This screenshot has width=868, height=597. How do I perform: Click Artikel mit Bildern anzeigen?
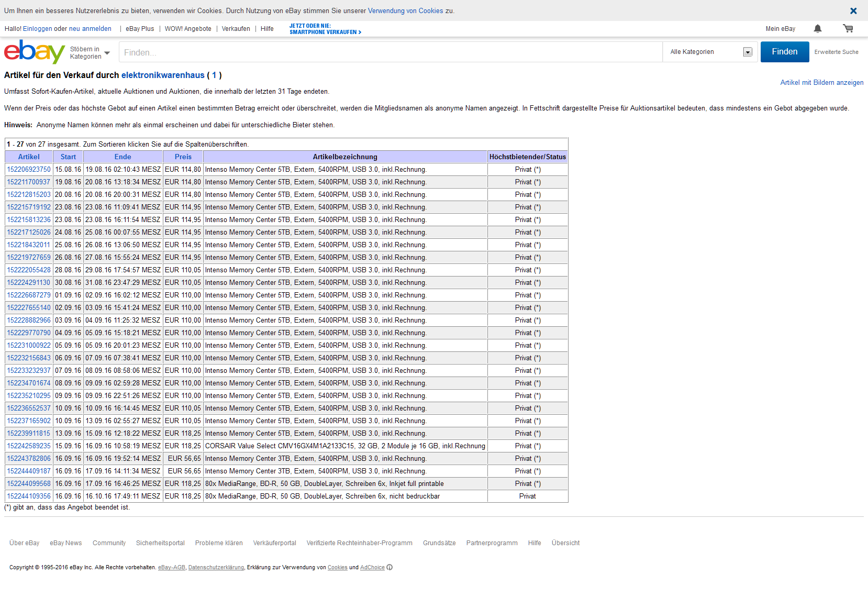coord(822,83)
